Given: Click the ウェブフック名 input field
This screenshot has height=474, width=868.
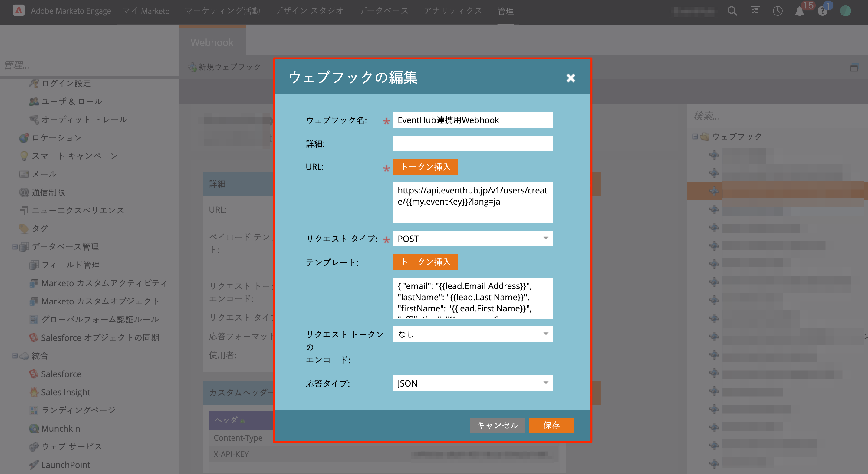Looking at the screenshot, I should coord(473,120).
